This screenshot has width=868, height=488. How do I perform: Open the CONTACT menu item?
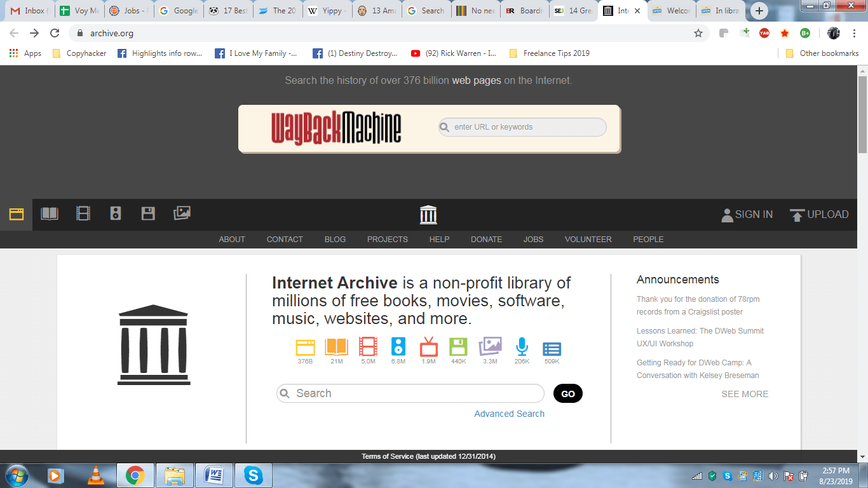coord(285,240)
